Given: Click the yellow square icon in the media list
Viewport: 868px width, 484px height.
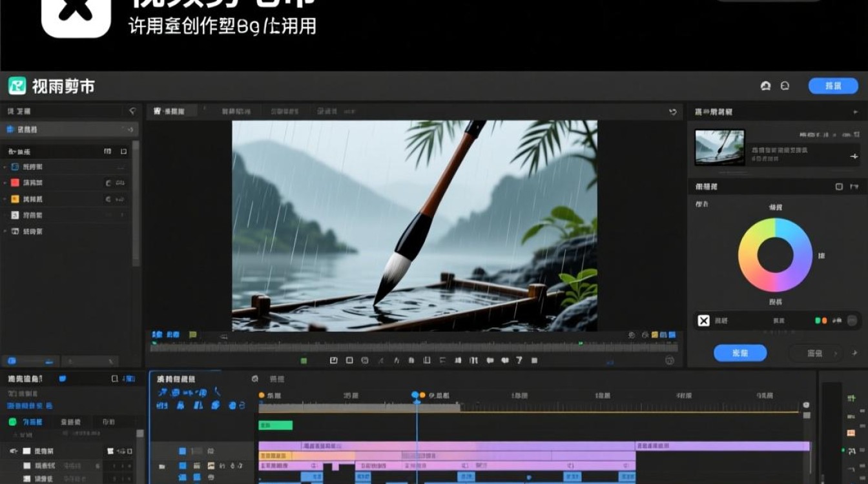Looking at the screenshot, I should (15, 199).
